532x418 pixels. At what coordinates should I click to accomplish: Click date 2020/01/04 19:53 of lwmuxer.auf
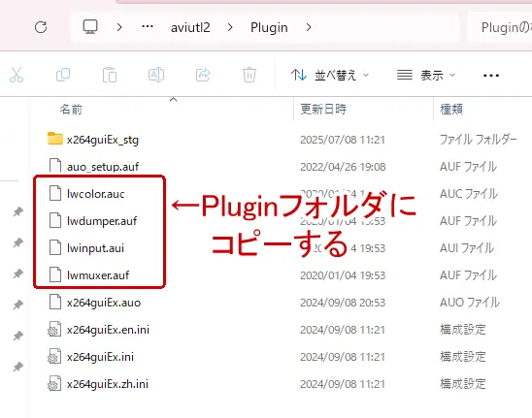[343, 275]
